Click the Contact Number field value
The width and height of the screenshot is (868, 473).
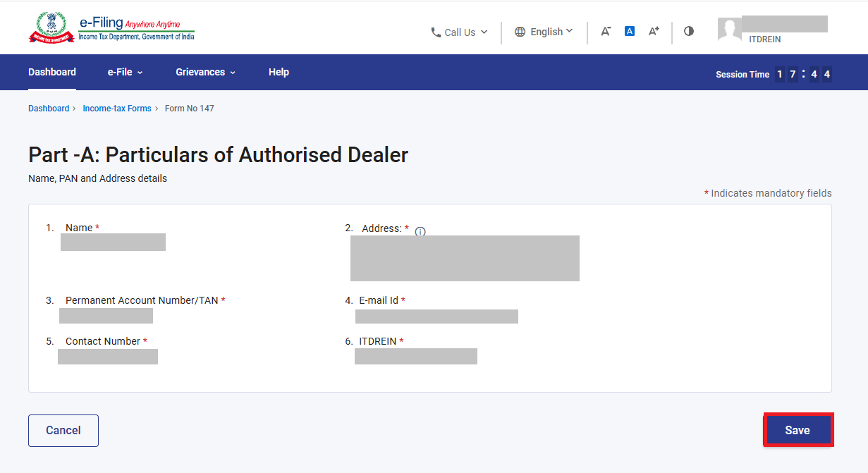(x=108, y=356)
